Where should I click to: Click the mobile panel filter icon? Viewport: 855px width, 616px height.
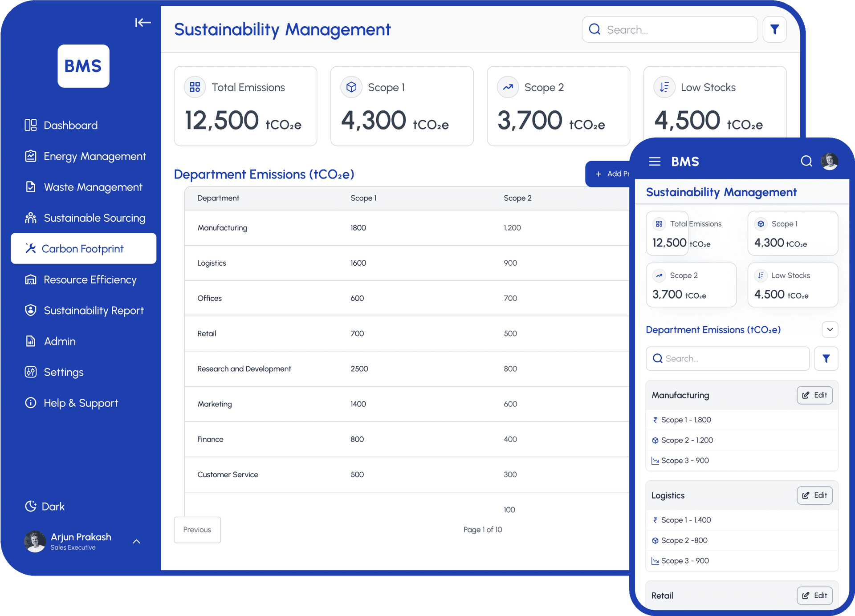click(826, 359)
